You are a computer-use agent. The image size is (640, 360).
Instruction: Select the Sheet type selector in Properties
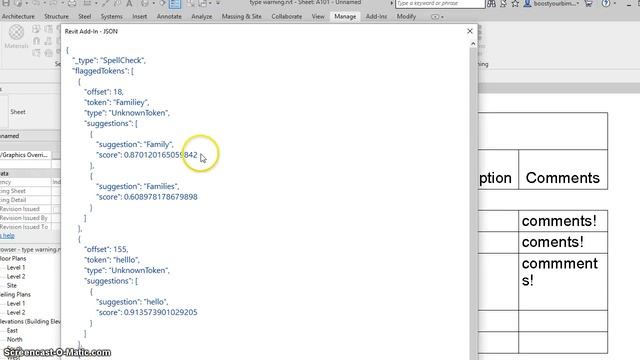click(30, 111)
